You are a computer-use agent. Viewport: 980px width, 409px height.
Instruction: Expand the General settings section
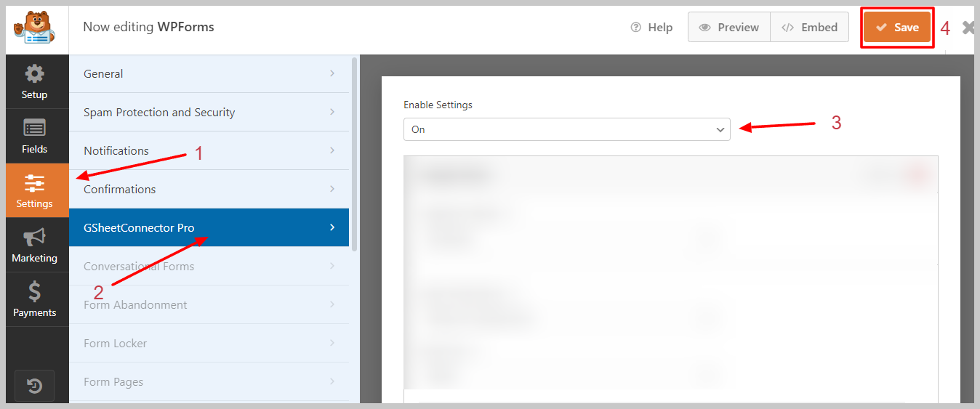[x=209, y=73]
